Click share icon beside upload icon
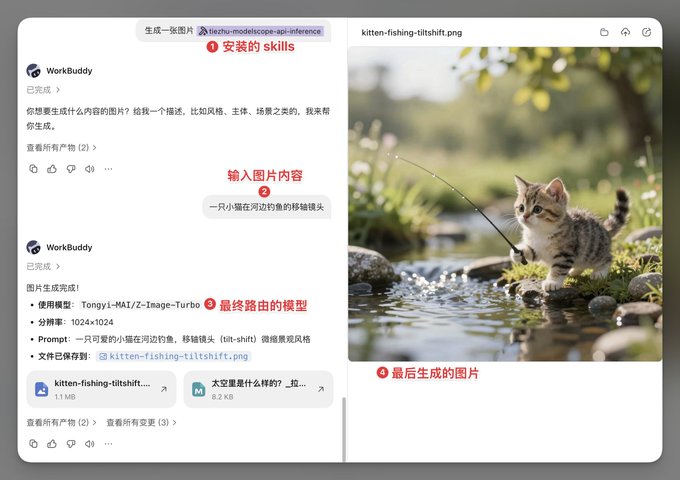The image size is (680, 480). [646, 32]
